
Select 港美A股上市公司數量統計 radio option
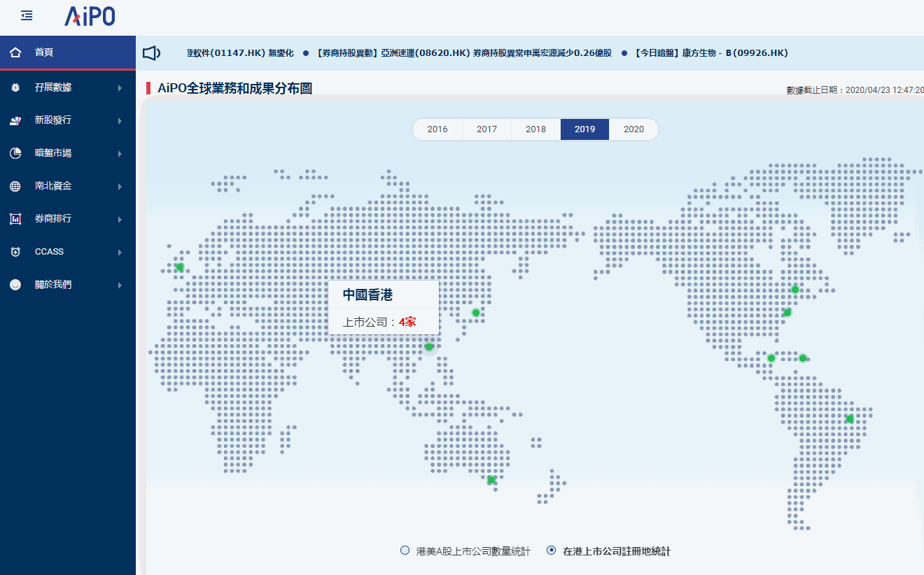click(x=405, y=551)
